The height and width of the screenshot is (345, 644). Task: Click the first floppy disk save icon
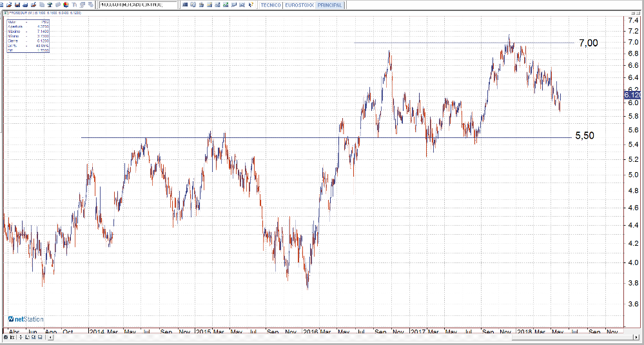tap(17, 5)
